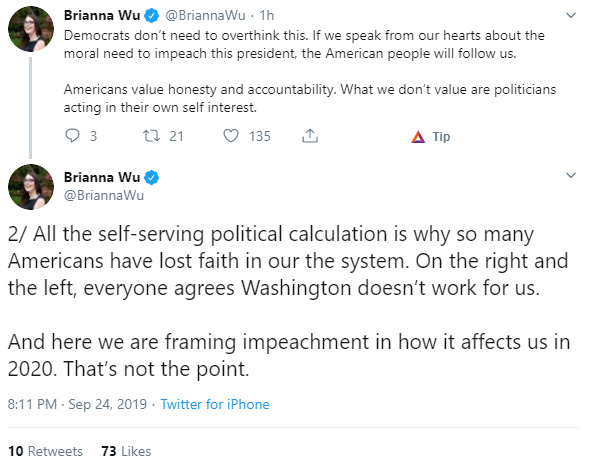Expand the second tweet's chevron menu
The height and width of the screenshot is (470, 590).
tap(571, 175)
